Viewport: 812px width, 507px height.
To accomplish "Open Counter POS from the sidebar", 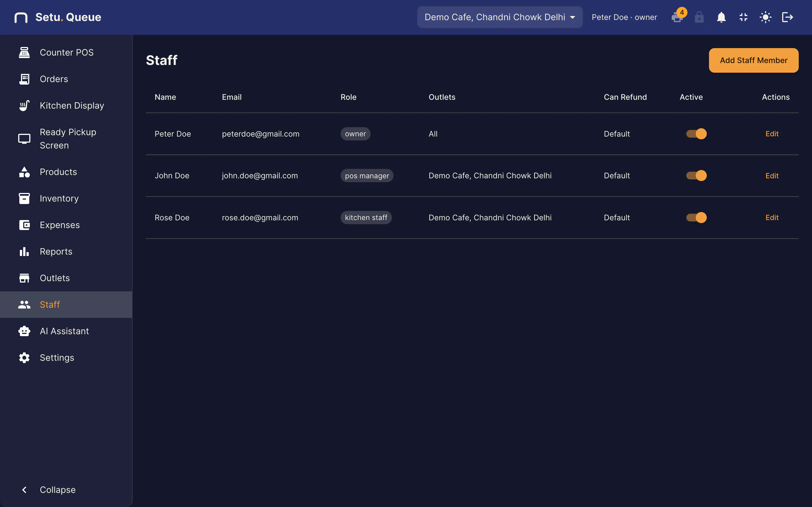I will [x=66, y=52].
